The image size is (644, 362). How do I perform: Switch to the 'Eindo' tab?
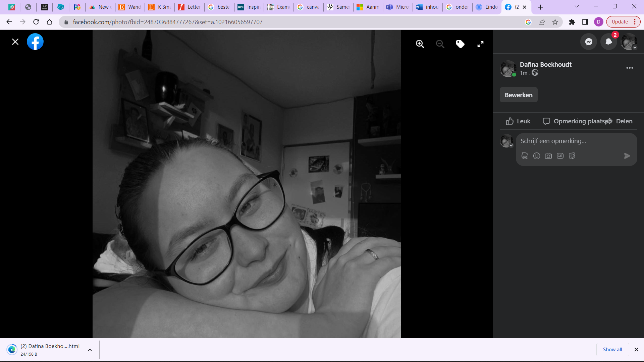(487, 7)
